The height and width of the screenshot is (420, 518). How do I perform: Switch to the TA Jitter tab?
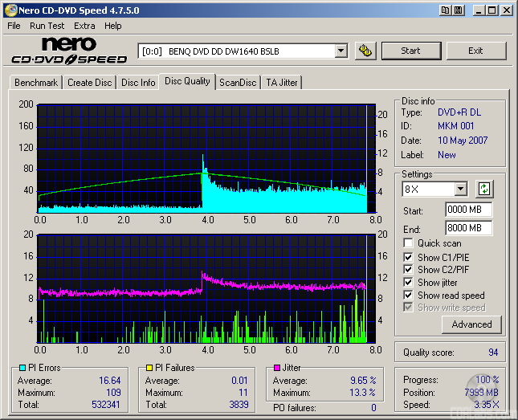282,83
